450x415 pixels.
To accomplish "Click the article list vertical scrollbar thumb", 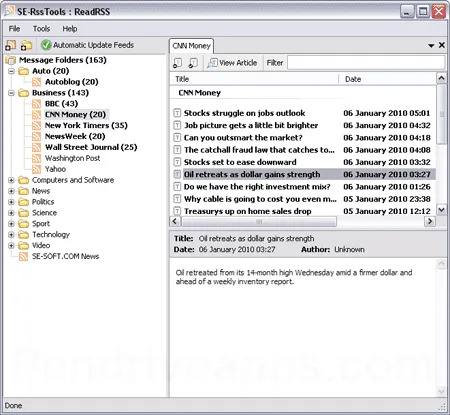I will click(x=441, y=115).
